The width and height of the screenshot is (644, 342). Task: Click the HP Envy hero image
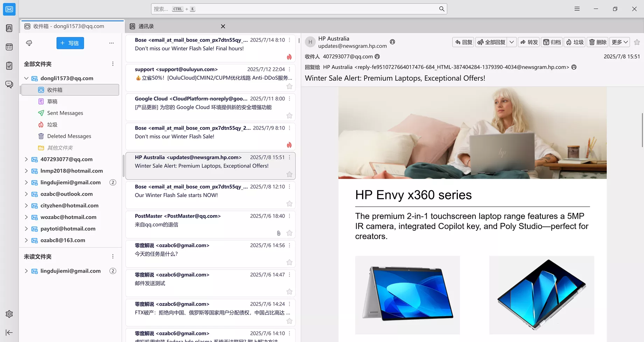[472, 133]
